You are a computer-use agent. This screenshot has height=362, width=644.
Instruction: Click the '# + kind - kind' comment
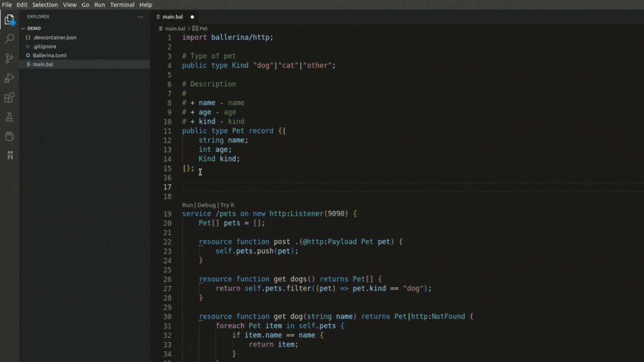click(213, 121)
